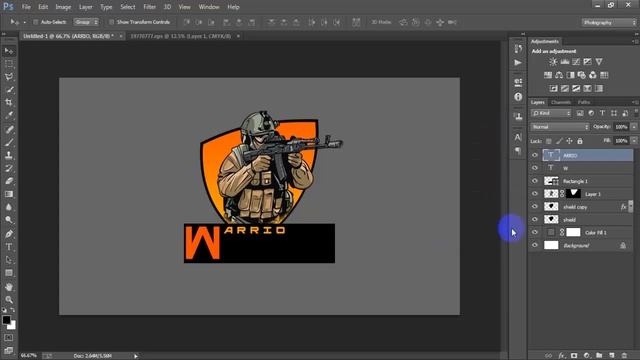Open the Opacity slider dropdown arrow
640x360 pixels.
click(634, 127)
